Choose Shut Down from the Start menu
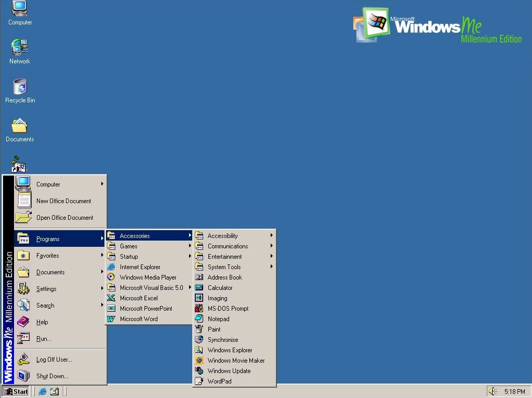 [x=52, y=376]
